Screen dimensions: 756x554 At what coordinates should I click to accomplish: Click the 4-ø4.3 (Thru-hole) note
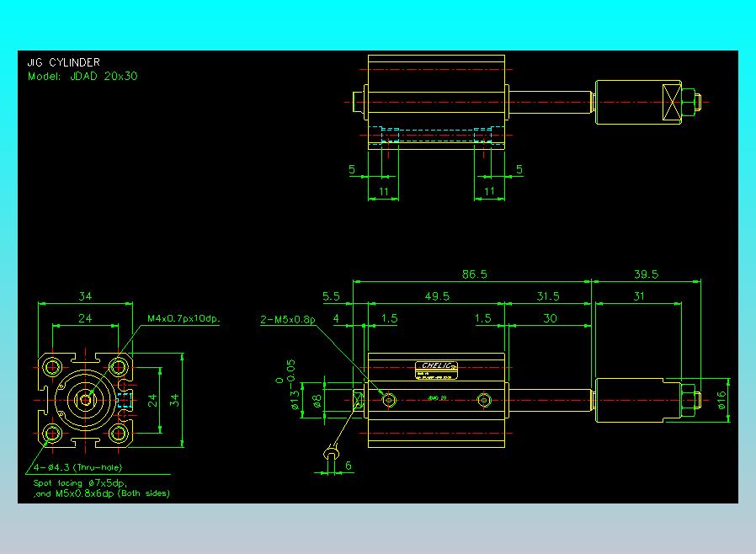coord(77,467)
